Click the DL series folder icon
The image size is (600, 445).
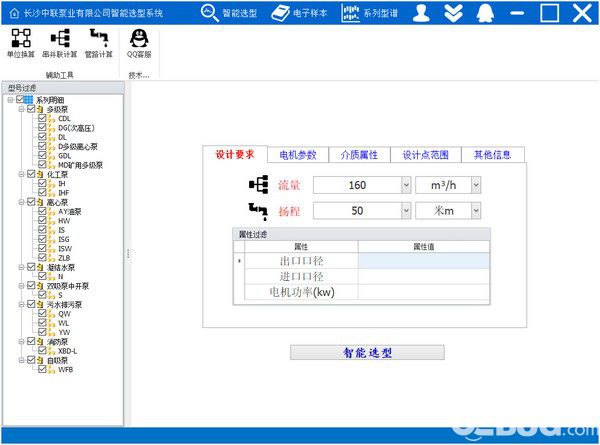tap(52, 137)
